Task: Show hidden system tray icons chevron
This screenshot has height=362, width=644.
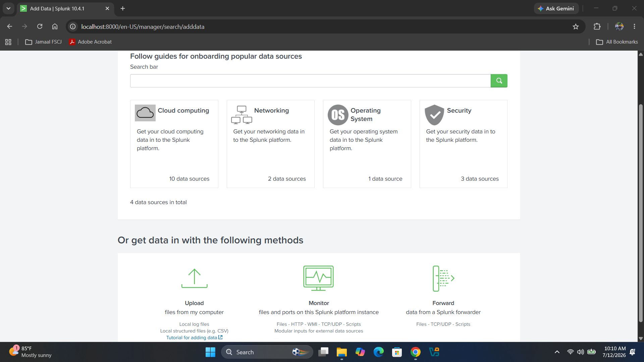Action: coord(557,352)
